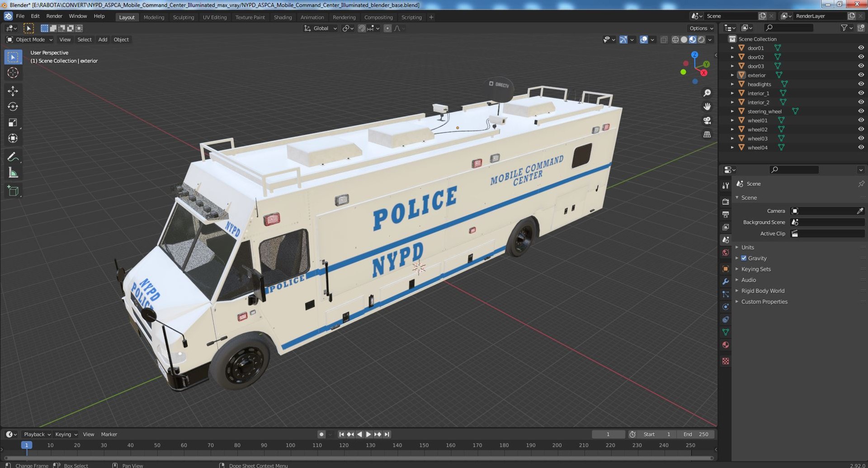
Task: Toggle proportional editing button
Action: coord(387,28)
